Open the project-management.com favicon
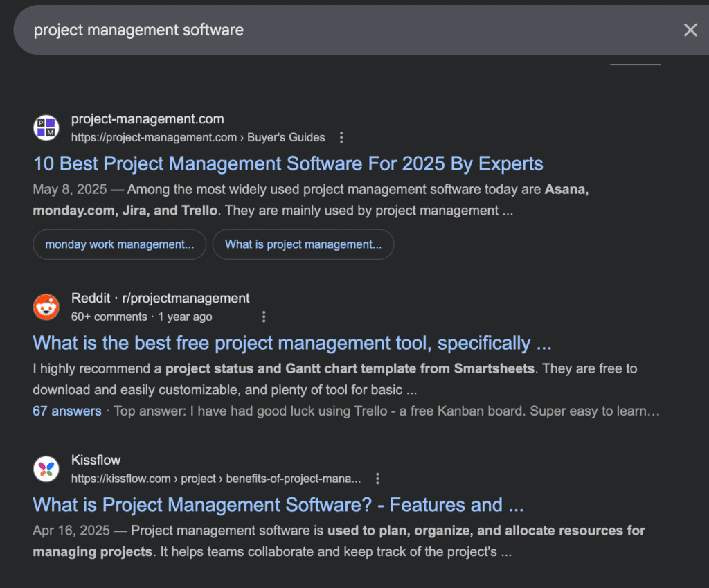The width and height of the screenshot is (709, 588). pos(46,127)
